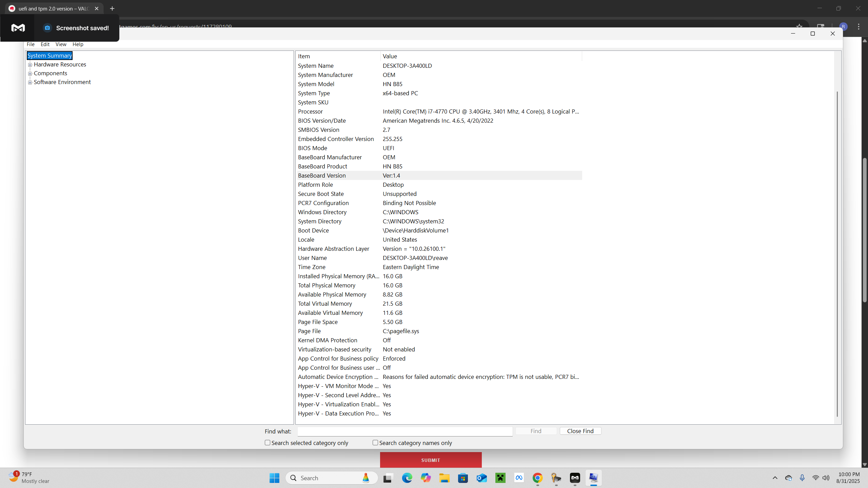Expand Software Environment tree node

click(30, 82)
